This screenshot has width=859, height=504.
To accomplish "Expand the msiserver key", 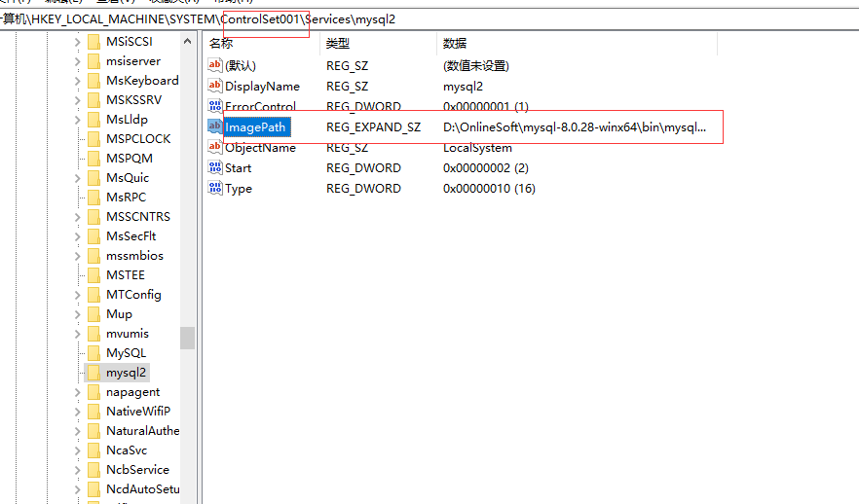I will [77, 61].
